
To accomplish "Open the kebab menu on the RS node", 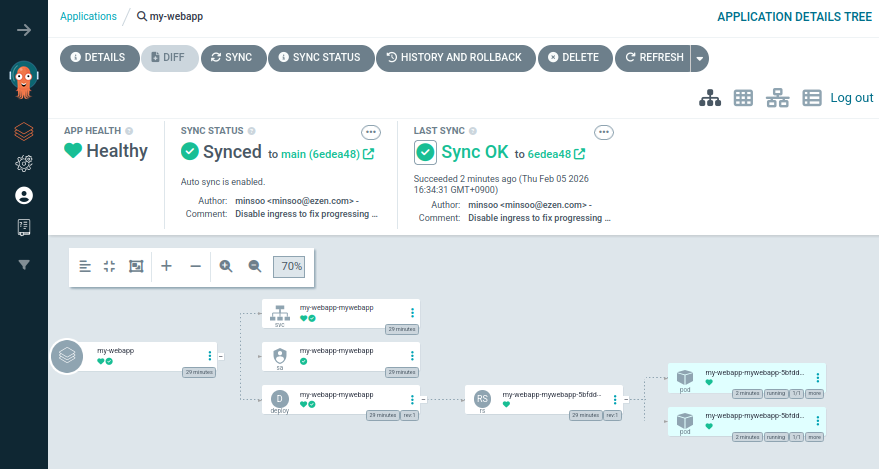I will pyautogui.click(x=615, y=400).
